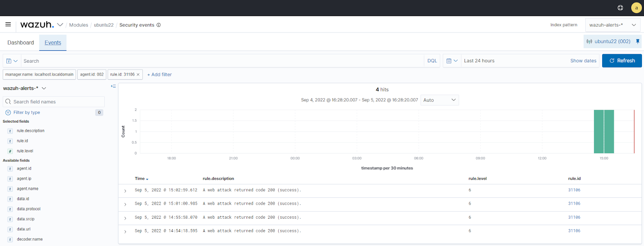Open the calendar quick date menu
The height and width of the screenshot is (246, 644).
pos(452,61)
